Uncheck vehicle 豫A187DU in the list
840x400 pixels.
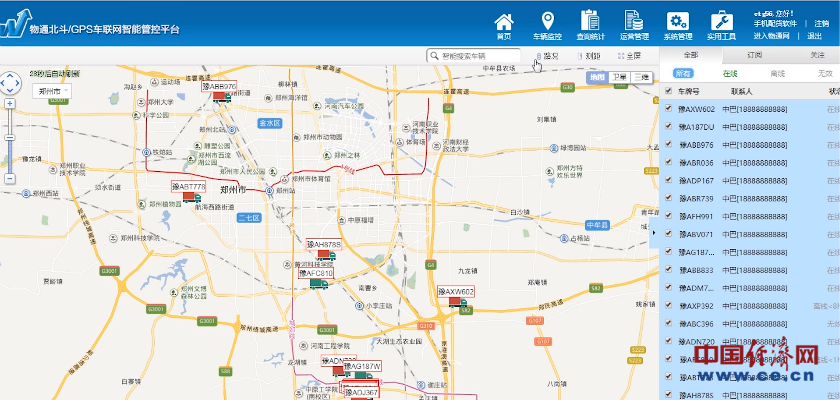(x=668, y=126)
